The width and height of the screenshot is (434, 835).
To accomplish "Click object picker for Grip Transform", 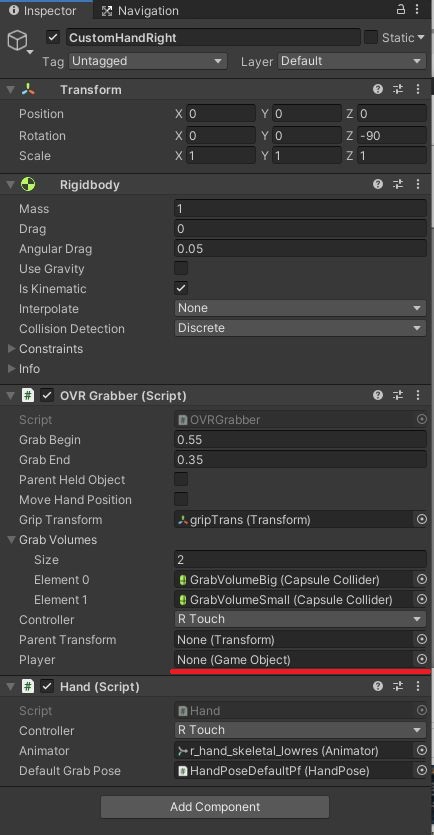I will pyautogui.click(x=422, y=519).
